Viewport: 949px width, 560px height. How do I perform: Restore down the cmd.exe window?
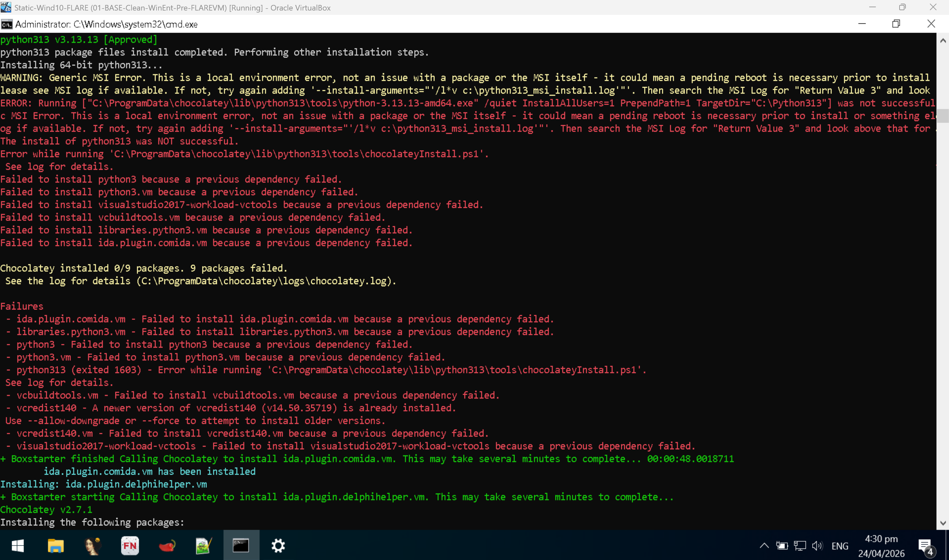[x=896, y=24]
